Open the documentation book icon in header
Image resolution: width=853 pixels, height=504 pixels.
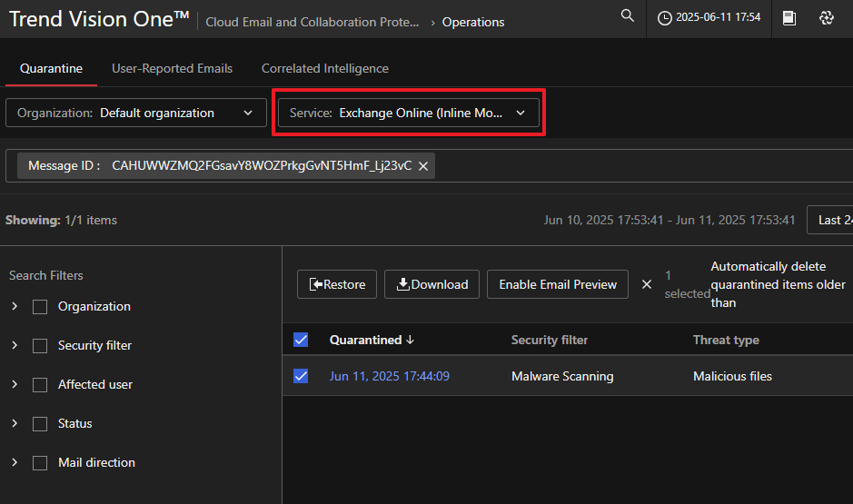[789, 18]
